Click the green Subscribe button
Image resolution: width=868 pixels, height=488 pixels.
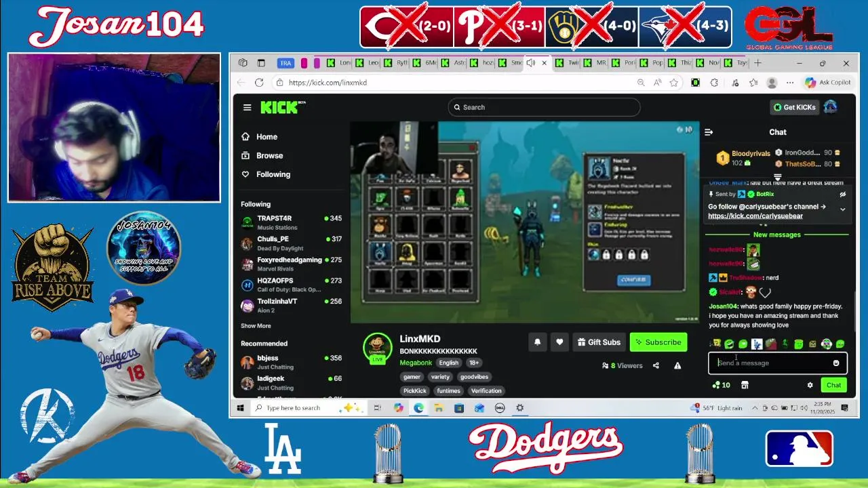pos(658,342)
